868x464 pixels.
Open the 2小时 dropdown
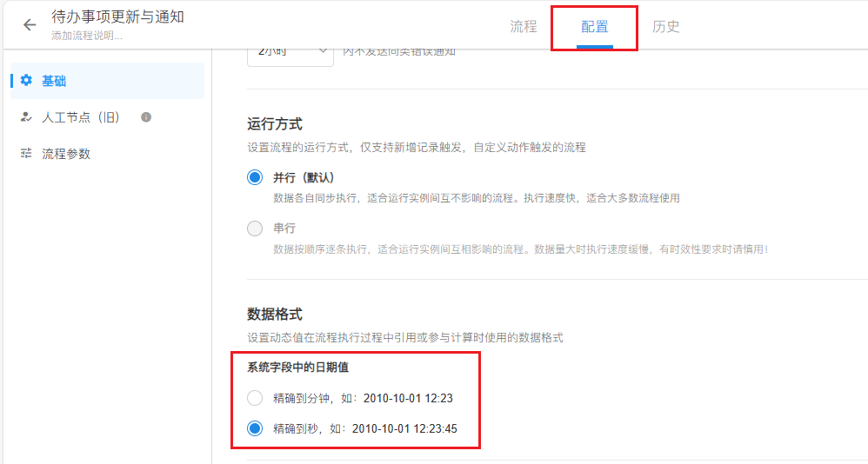click(290, 52)
